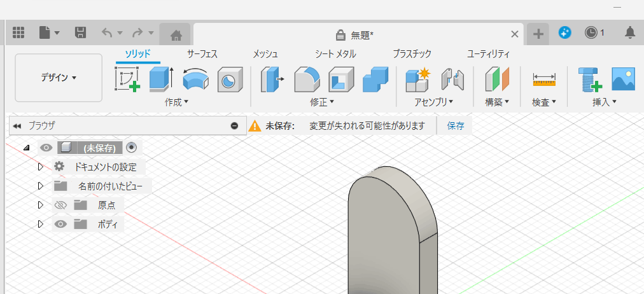Select the Offset Plane construct tool
Viewport: 644px width, 294px height.
497,79
